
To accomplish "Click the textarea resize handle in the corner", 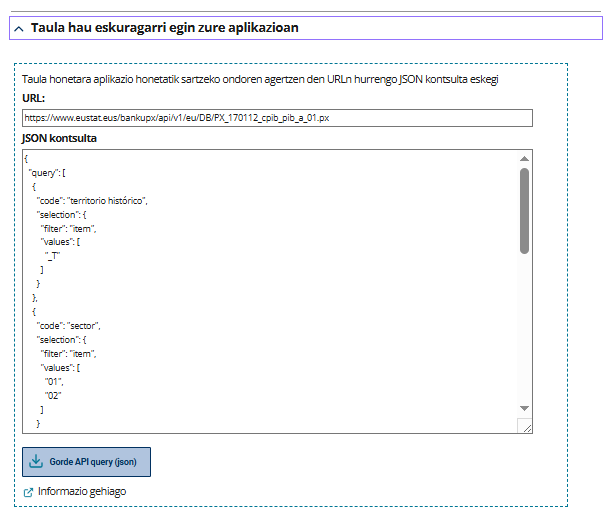I will pos(526,427).
